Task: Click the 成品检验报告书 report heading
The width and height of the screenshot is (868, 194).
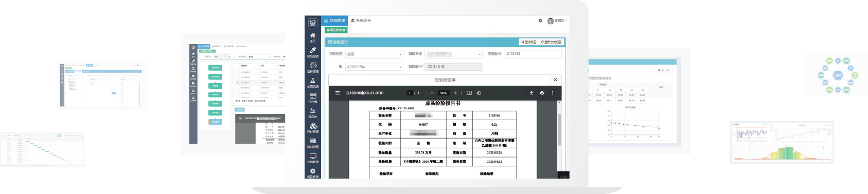Action: click(442, 103)
